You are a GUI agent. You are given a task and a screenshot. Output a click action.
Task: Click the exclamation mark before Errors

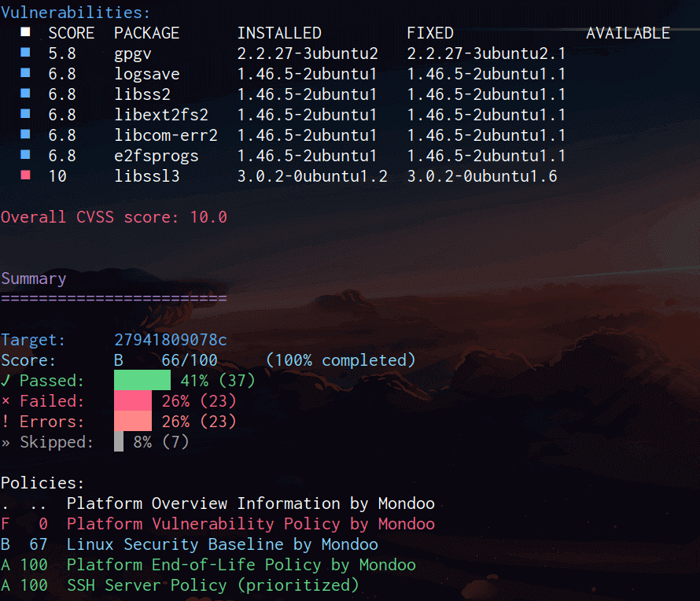click(x=6, y=422)
